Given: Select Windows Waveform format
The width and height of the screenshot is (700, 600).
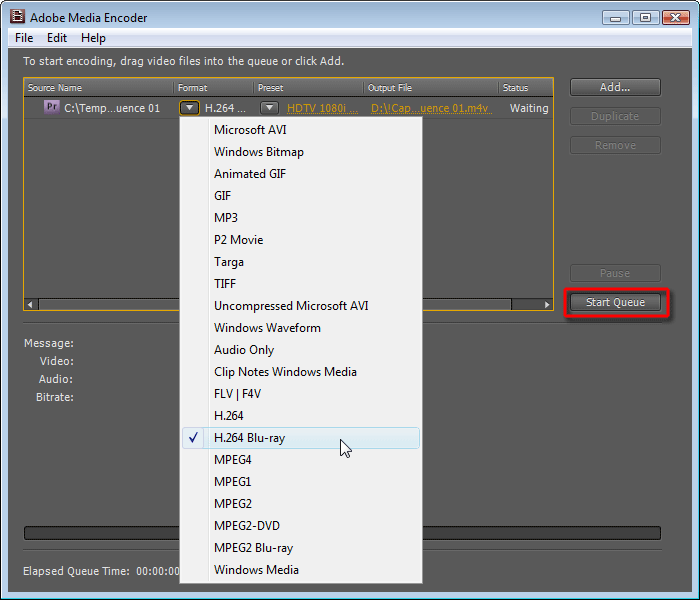Looking at the screenshot, I should tap(301, 328).
